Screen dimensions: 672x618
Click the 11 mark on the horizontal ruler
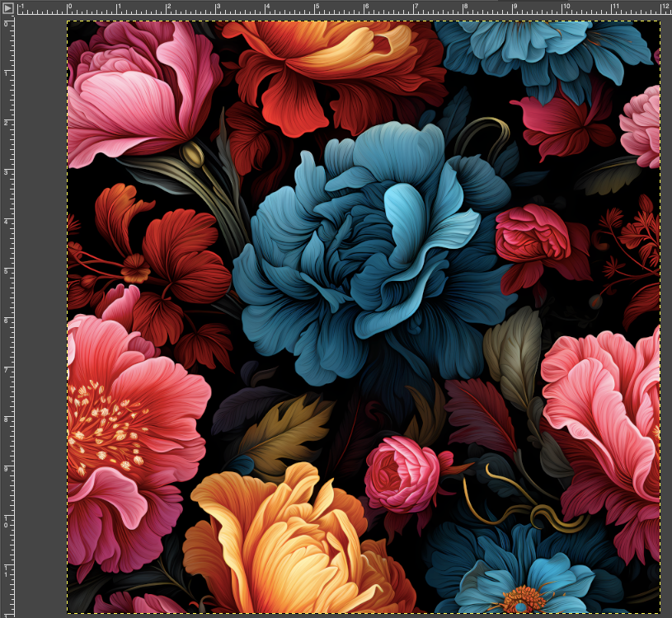pyautogui.click(x=614, y=8)
